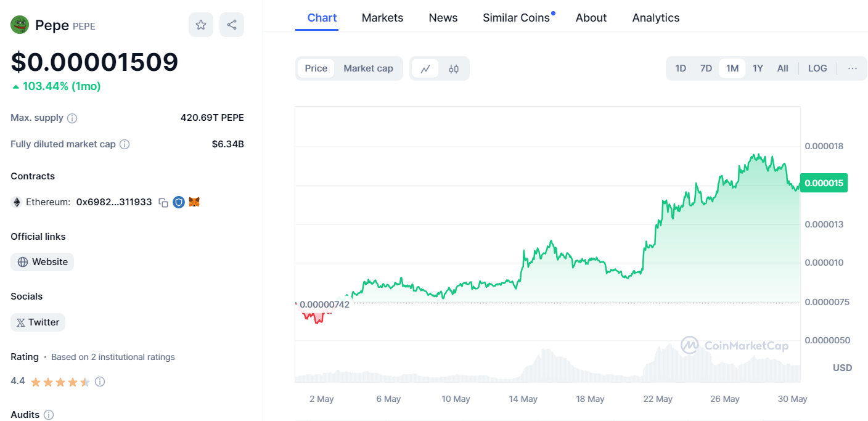Add Pepe to watchlist with star icon
The image size is (868, 421).
201,25
